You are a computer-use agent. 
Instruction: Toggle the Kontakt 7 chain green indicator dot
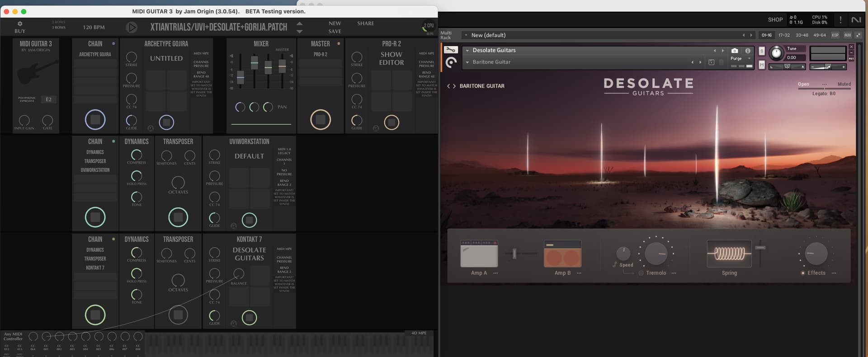click(113, 239)
